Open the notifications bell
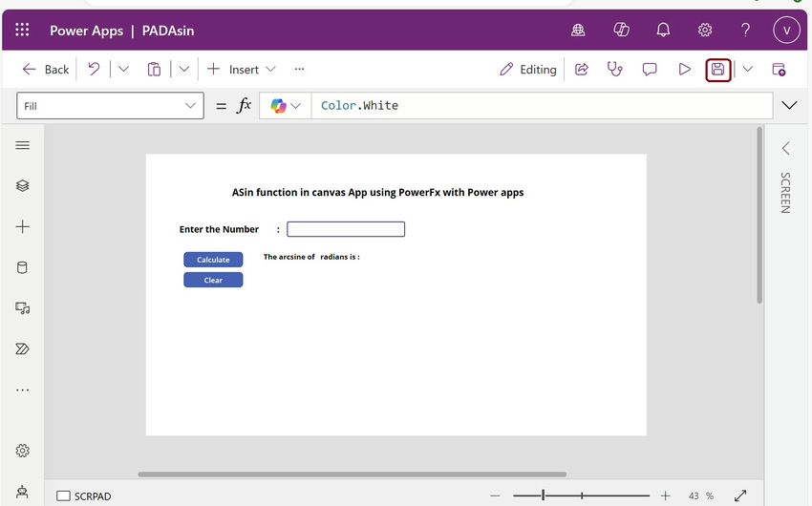Image resolution: width=812 pixels, height=506 pixels. pyautogui.click(x=663, y=30)
